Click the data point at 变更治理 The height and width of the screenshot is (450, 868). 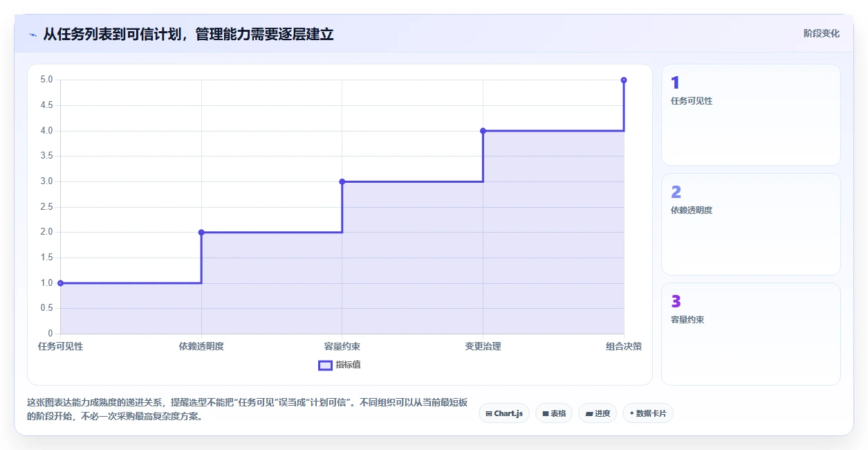click(483, 131)
